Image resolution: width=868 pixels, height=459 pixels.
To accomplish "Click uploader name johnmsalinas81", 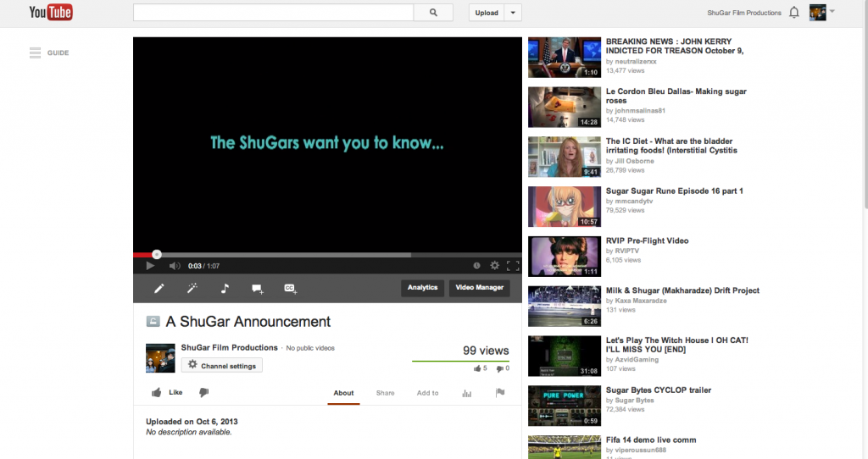I will click(640, 111).
